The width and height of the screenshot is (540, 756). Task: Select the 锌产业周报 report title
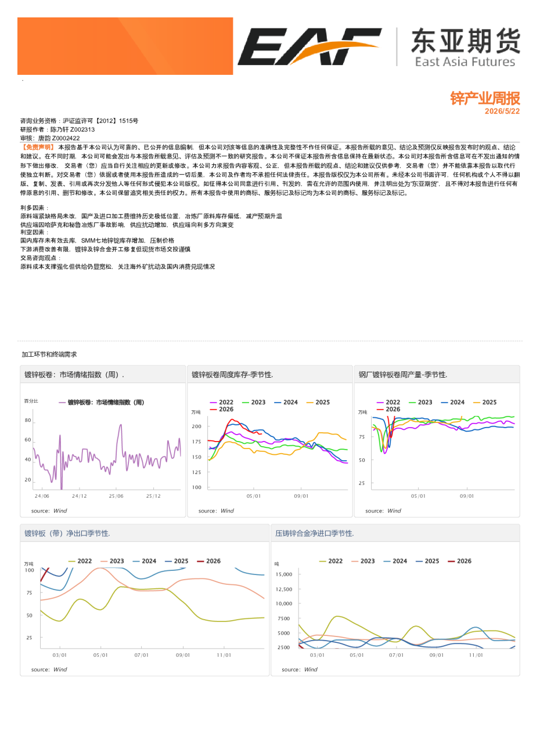pyautogui.click(x=485, y=98)
